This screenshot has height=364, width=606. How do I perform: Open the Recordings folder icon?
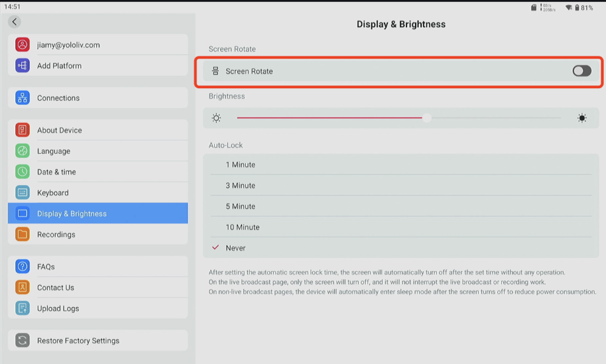(x=22, y=234)
